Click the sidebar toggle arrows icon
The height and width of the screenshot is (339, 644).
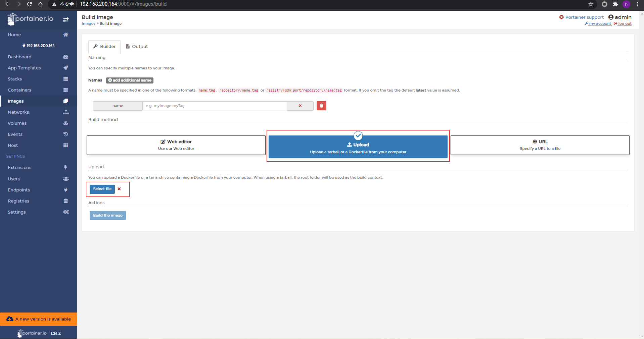(66, 20)
